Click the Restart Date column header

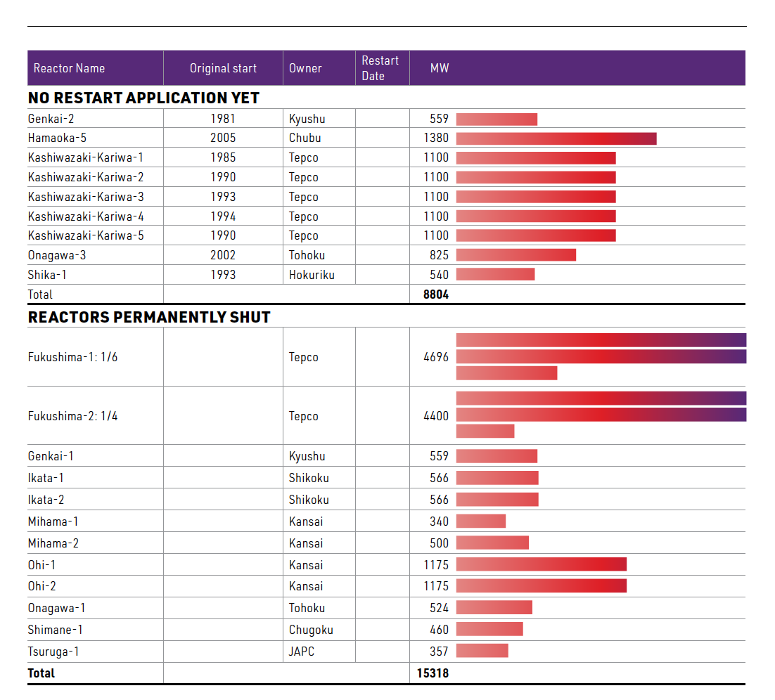[x=380, y=68]
